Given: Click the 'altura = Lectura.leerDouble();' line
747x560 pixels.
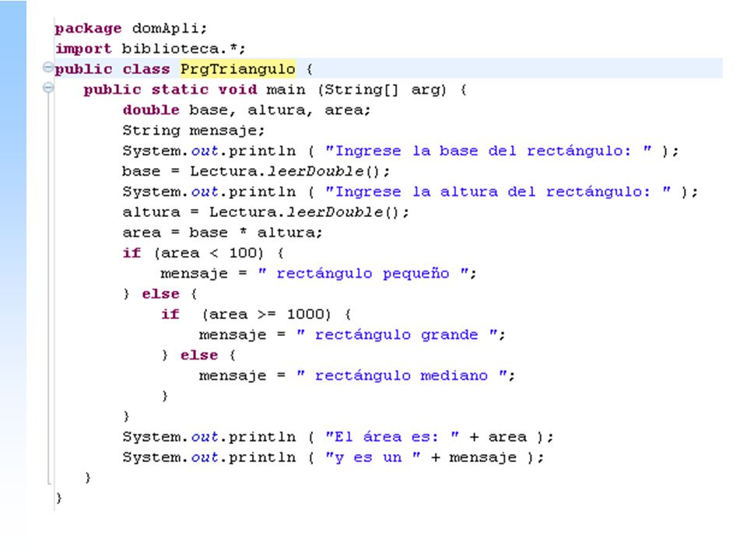Looking at the screenshot, I should (x=265, y=212).
